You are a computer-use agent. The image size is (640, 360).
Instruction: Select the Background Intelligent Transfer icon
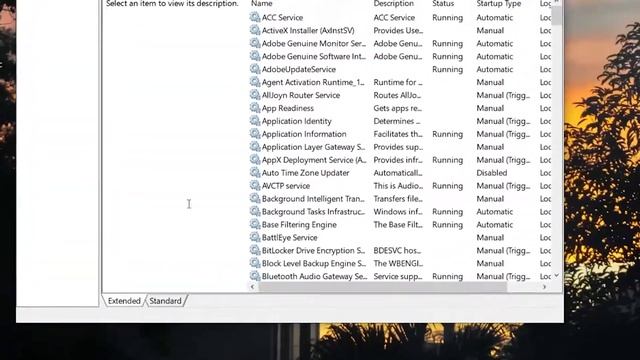point(255,198)
